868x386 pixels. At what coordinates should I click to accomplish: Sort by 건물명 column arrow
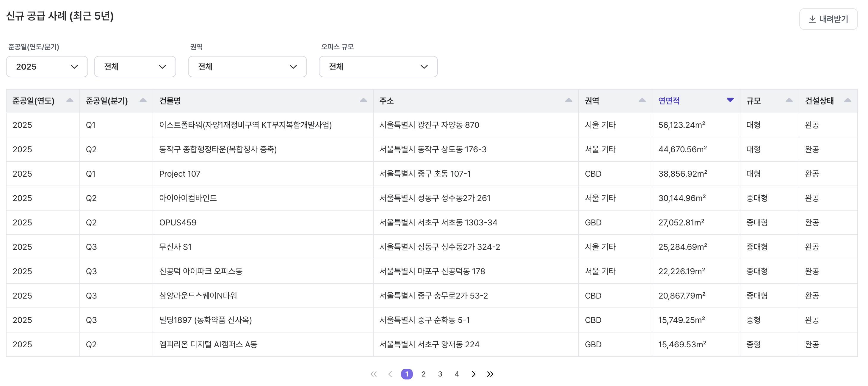(x=363, y=101)
